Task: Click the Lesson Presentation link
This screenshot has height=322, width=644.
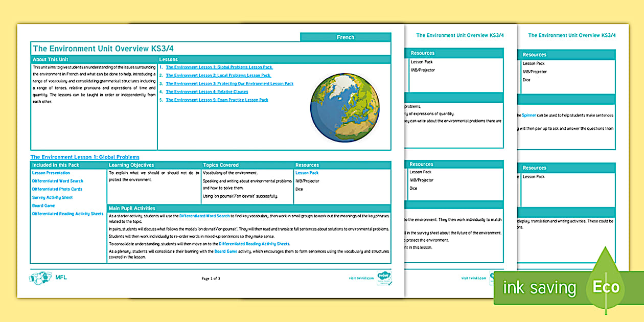Action: [51, 173]
